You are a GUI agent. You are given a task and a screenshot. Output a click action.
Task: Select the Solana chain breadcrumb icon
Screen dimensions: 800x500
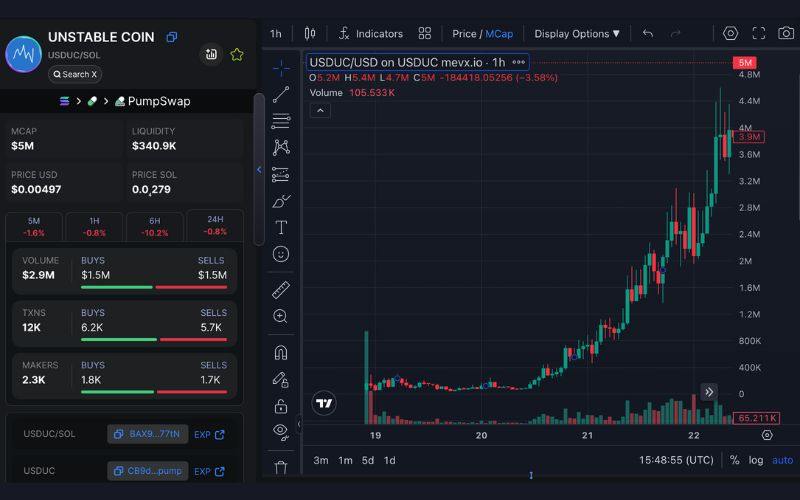click(x=64, y=101)
